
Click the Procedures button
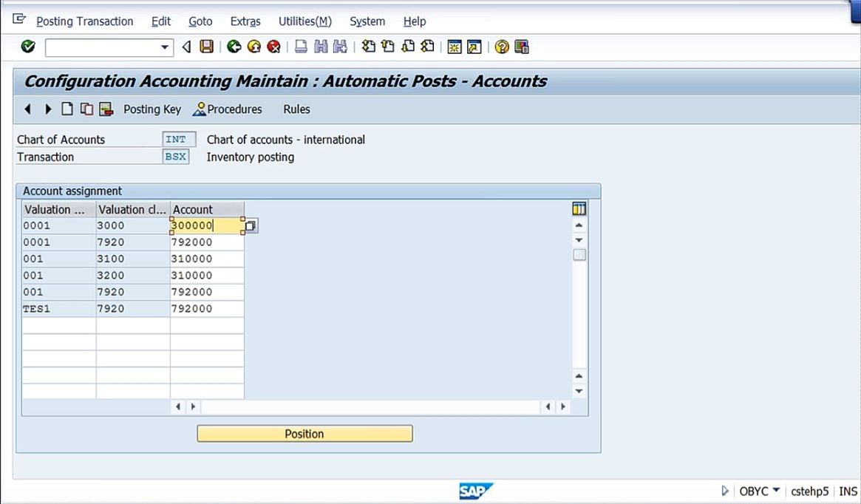(x=228, y=109)
